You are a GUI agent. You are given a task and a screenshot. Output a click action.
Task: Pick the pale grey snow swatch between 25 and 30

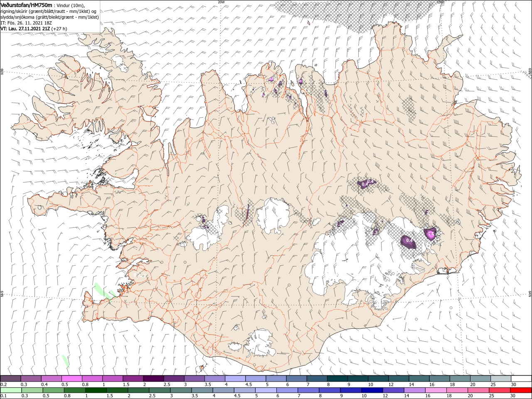coord(501,379)
